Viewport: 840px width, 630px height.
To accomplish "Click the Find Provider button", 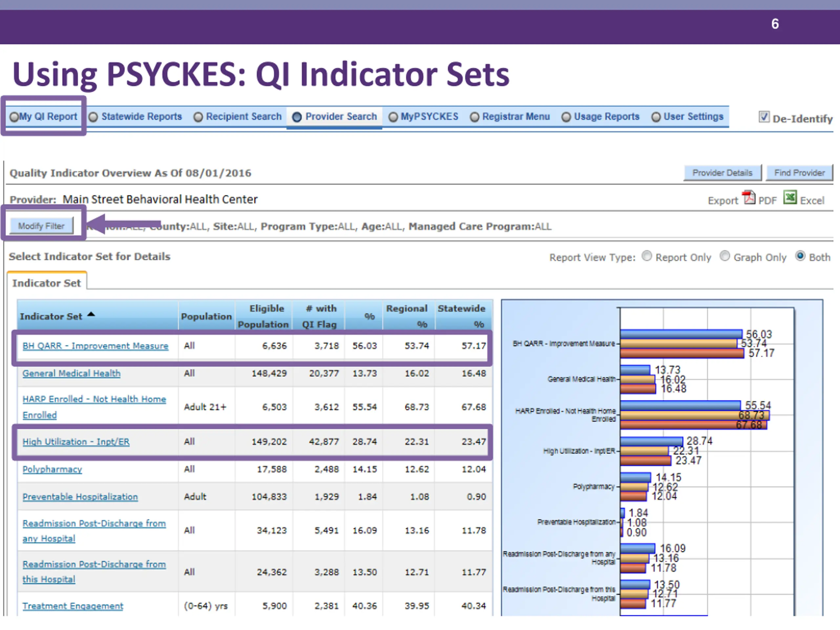I will pos(799,173).
